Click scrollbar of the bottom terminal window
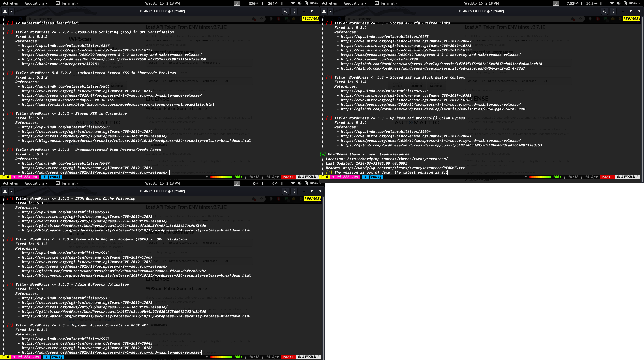The width and height of the screenshot is (644, 360). (x=323, y=275)
